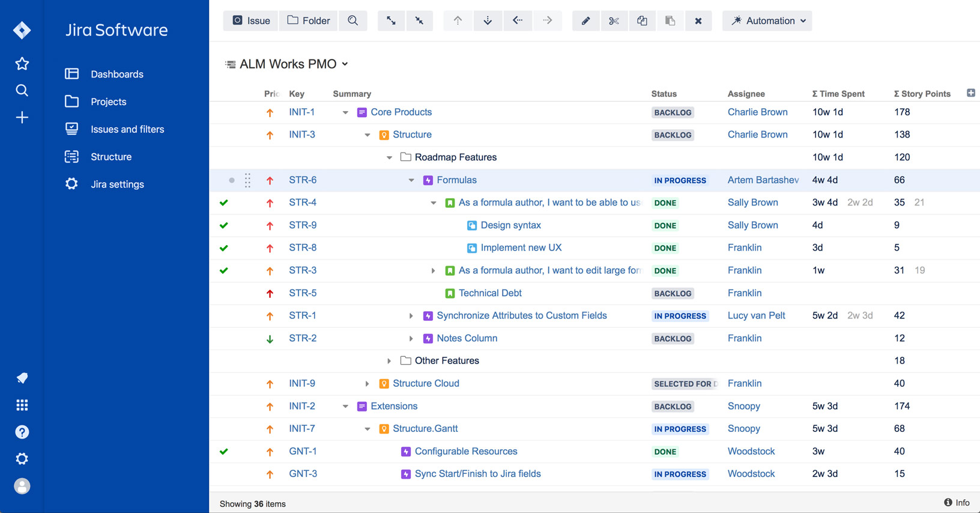Open the sidebar bottom settings gear icon
980x513 pixels.
coord(22,459)
